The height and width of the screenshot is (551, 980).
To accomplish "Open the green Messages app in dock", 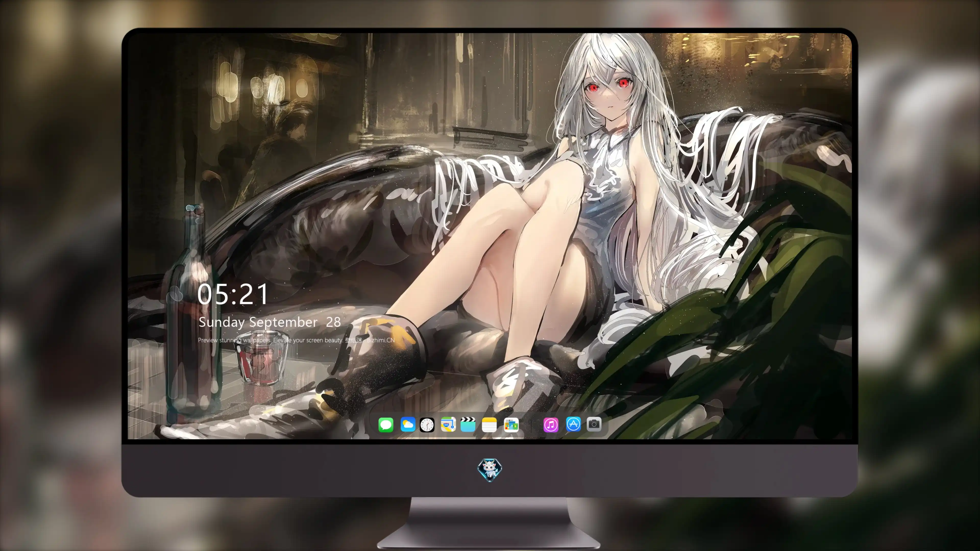I will click(386, 424).
